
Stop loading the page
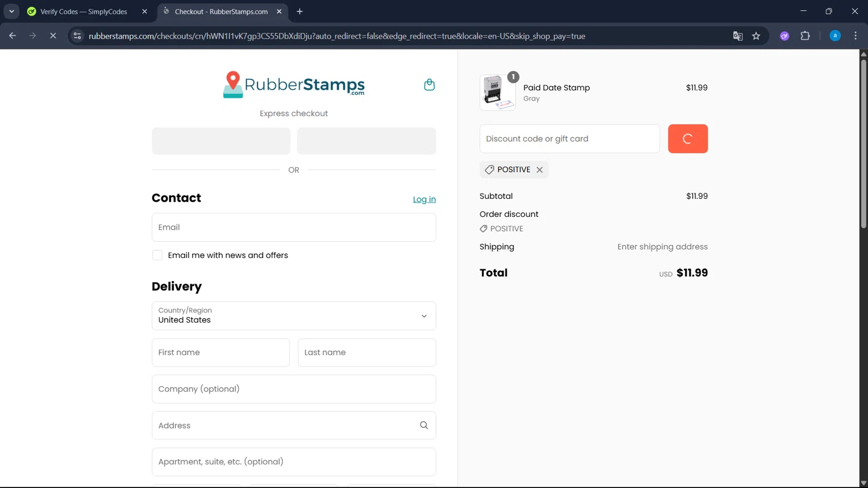53,36
